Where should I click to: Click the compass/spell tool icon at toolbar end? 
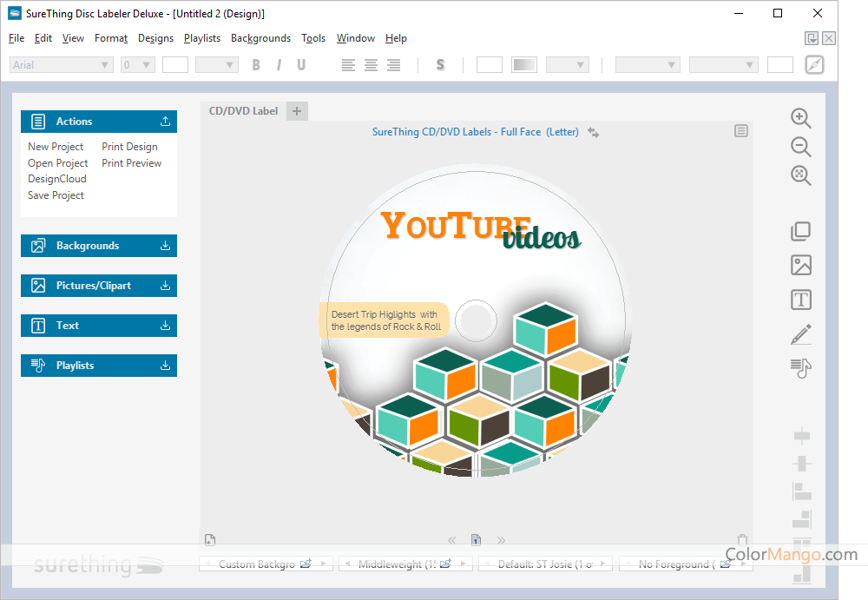point(814,65)
